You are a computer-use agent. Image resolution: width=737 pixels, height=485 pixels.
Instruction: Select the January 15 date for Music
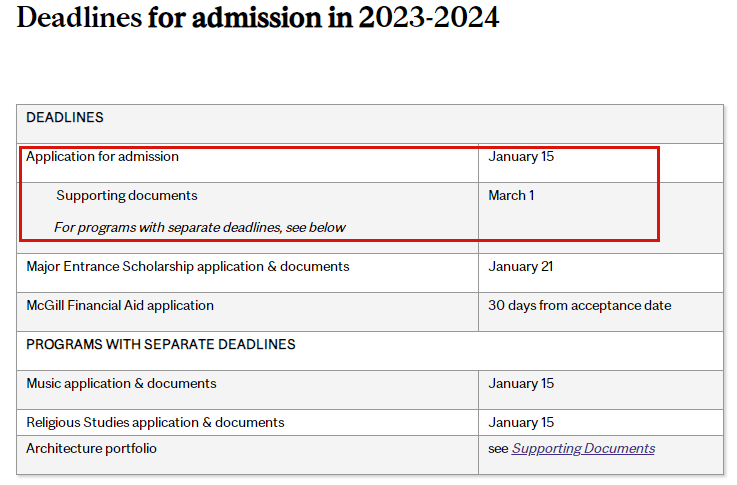pyautogui.click(x=521, y=384)
